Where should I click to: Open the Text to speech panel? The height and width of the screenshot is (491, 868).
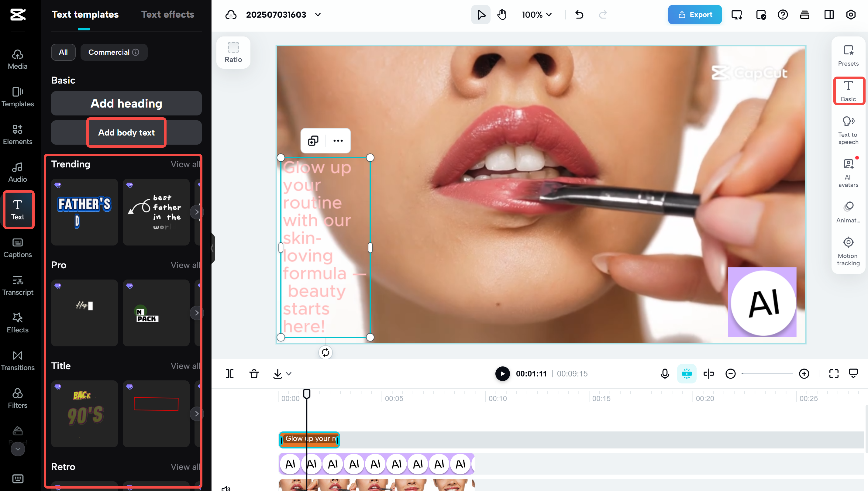(x=848, y=130)
